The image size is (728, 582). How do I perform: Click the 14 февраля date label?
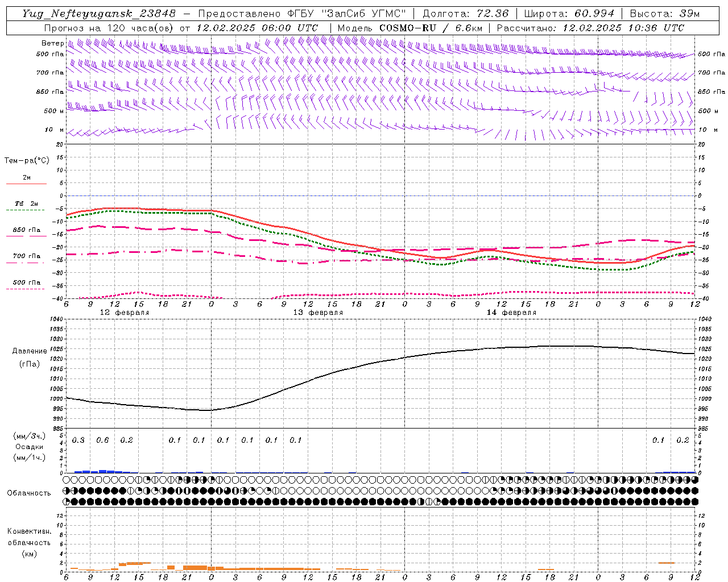click(511, 313)
